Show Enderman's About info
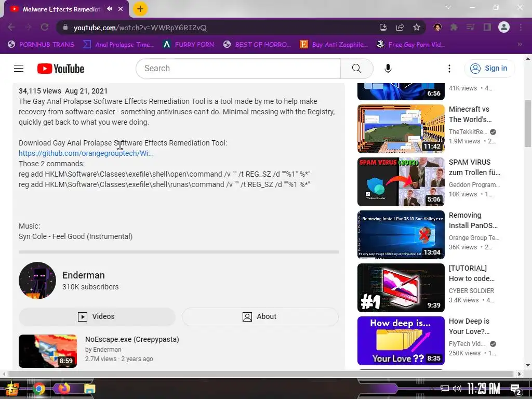532x399 pixels. [260, 316]
